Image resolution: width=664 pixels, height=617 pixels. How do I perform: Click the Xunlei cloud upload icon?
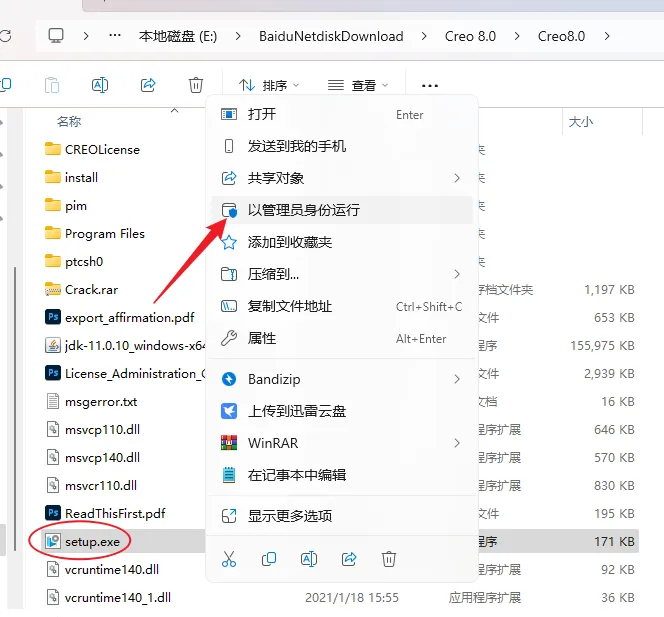229,411
